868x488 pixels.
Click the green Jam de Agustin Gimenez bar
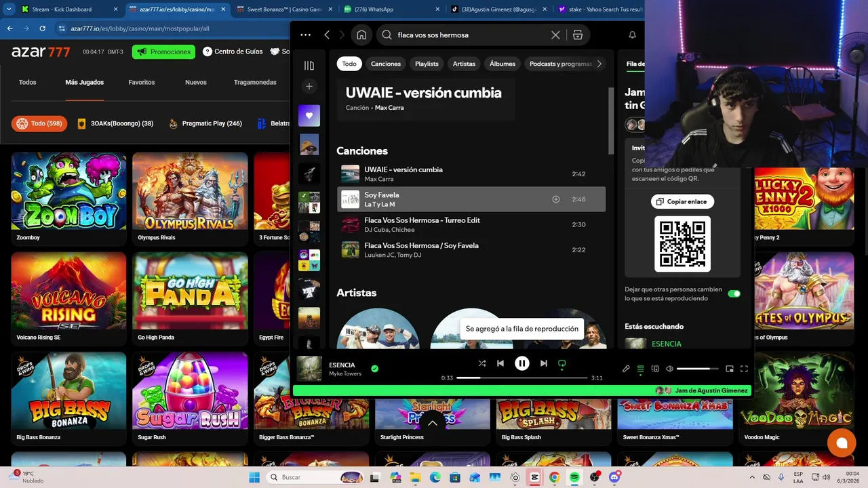click(x=521, y=390)
